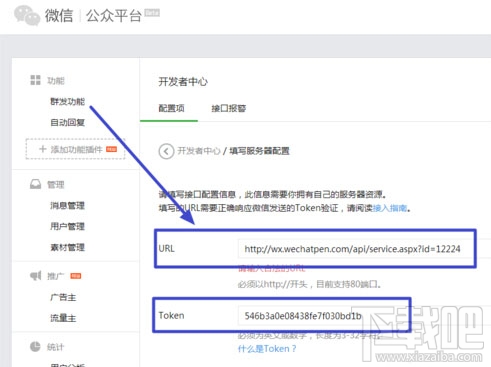Open the 接入指南 link
Image resolution: width=491 pixels, height=367 pixels.
tap(390, 208)
